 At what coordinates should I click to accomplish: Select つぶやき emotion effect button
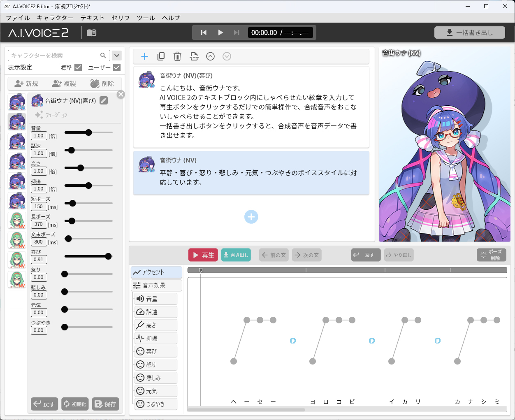156,404
